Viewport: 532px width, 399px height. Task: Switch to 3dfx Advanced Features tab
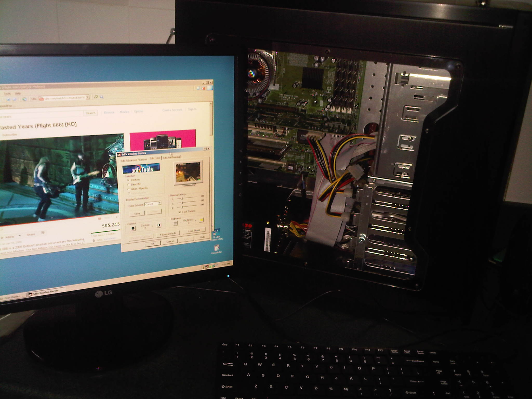[134, 160]
